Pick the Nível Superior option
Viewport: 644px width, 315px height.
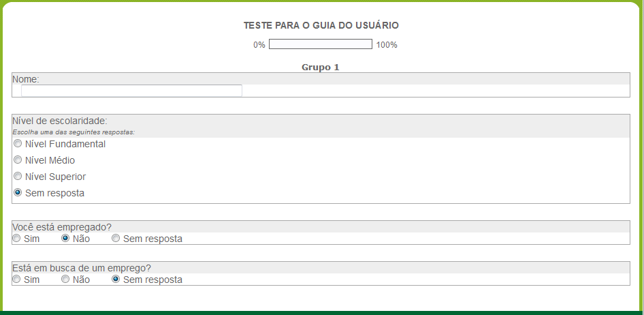pyautogui.click(x=18, y=177)
